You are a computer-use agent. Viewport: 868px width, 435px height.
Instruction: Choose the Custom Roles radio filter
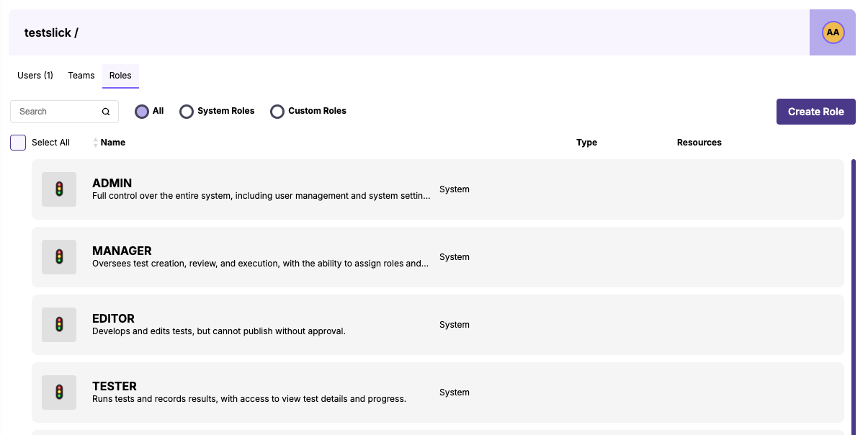277,112
